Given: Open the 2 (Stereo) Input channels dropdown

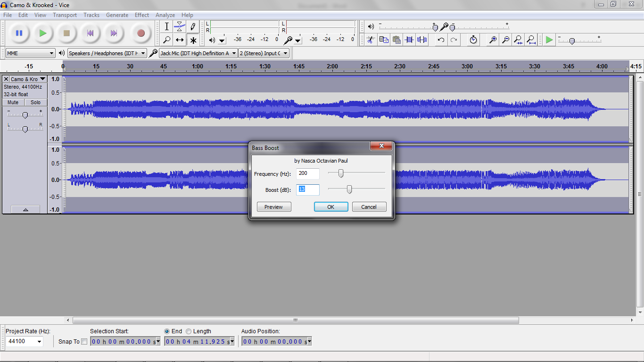Looking at the screenshot, I should point(264,53).
